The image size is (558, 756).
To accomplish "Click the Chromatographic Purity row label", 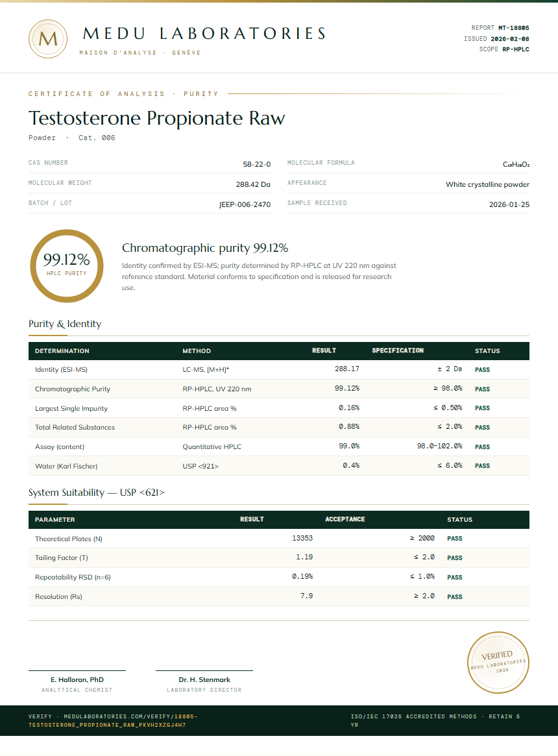I will pyautogui.click(x=72, y=389).
